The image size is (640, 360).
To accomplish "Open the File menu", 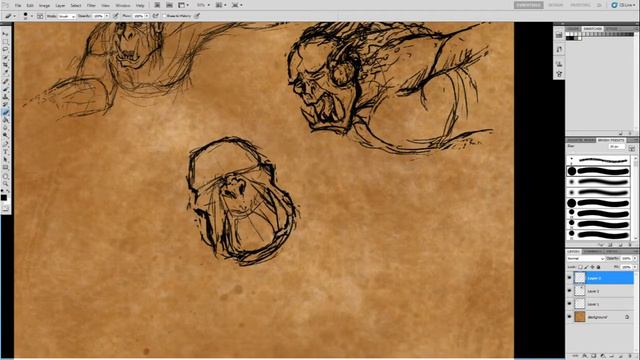I will 18,5.
